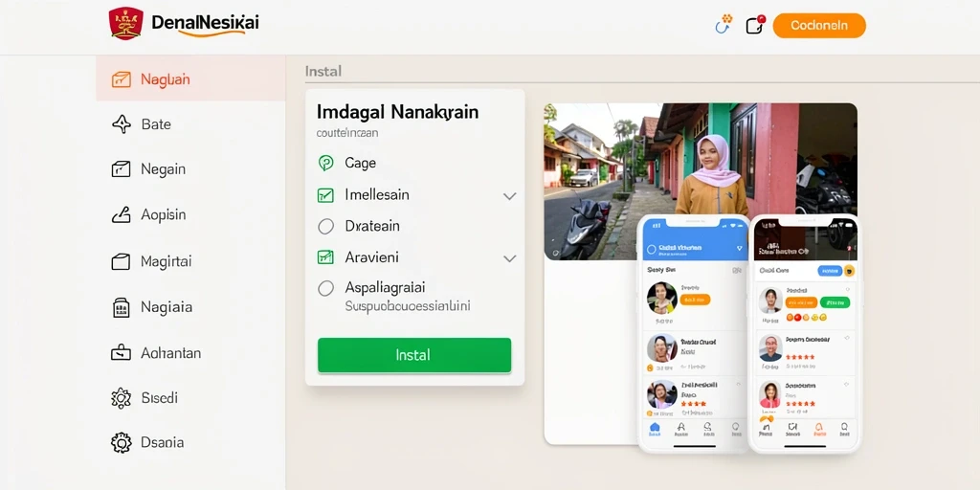Image resolution: width=980 pixels, height=490 pixels.
Task: Select the Nagiaia building icon in sidebar
Action: 121,307
